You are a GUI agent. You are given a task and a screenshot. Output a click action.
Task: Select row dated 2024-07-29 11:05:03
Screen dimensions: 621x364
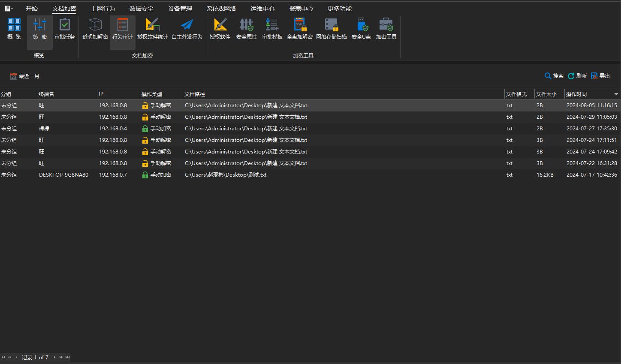(310, 117)
